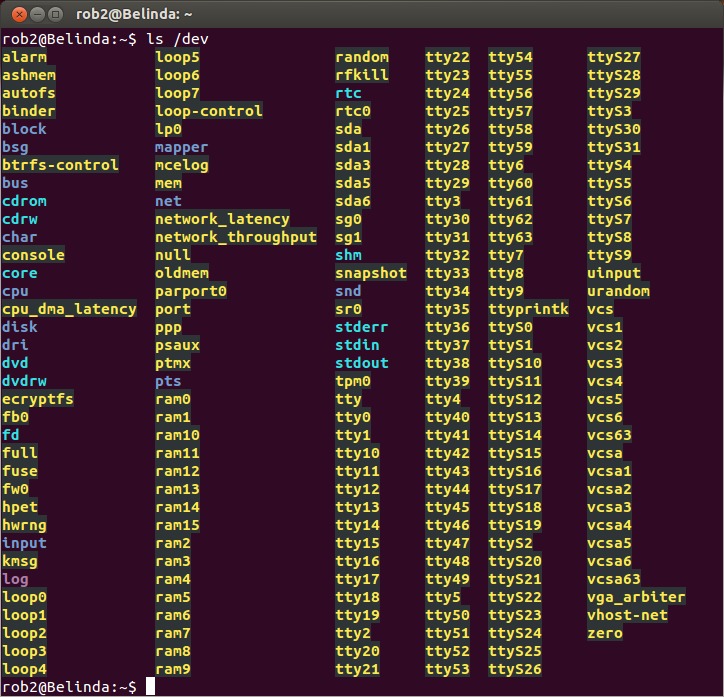Click the entry 'ttyS15'
Image resolution: width=724 pixels, height=697 pixels.
tap(515, 453)
